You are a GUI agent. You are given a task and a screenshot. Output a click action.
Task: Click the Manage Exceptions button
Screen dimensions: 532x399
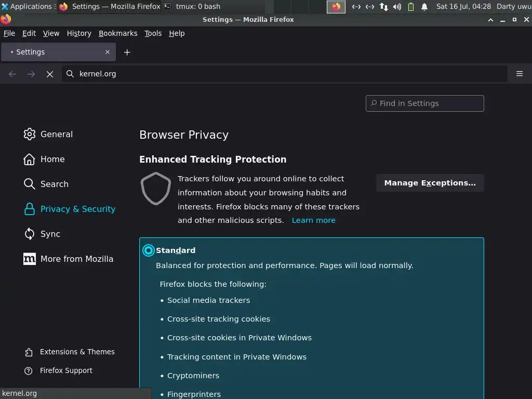tap(430, 183)
